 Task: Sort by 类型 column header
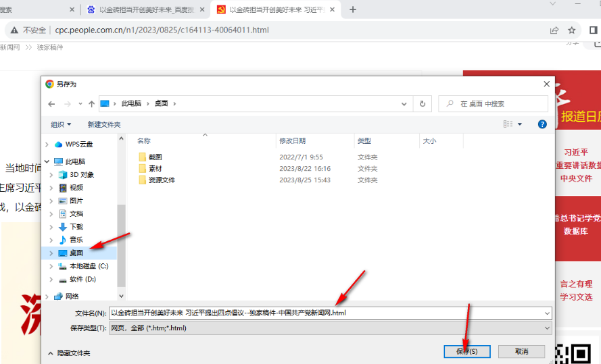(x=364, y=141)
